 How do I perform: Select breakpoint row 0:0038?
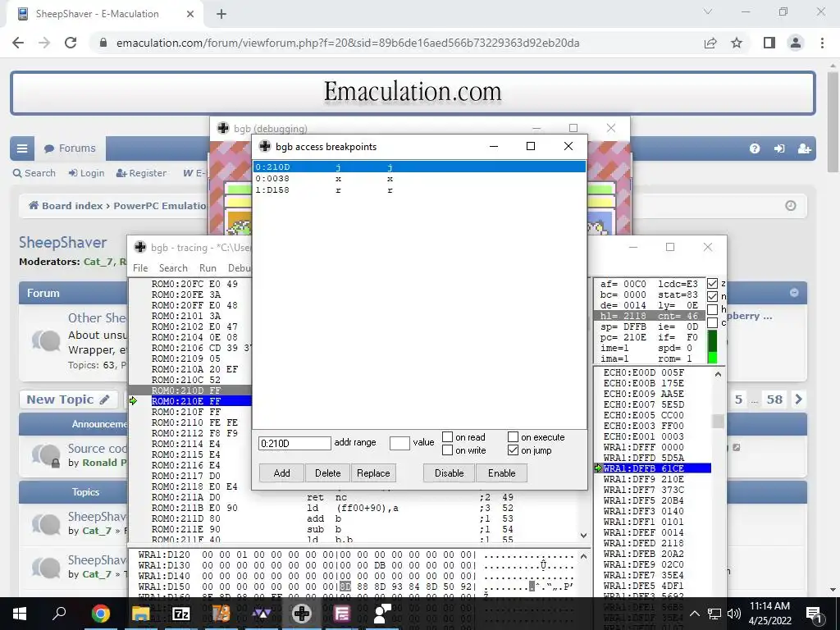[419, 179]
